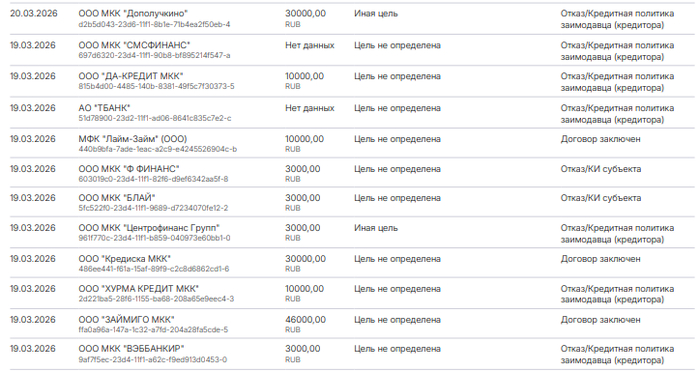Click ООО "Кредиска МКК" lender name
Viewport: 700px width, 371px height.
pyautogui.click(x=125, y=259)
